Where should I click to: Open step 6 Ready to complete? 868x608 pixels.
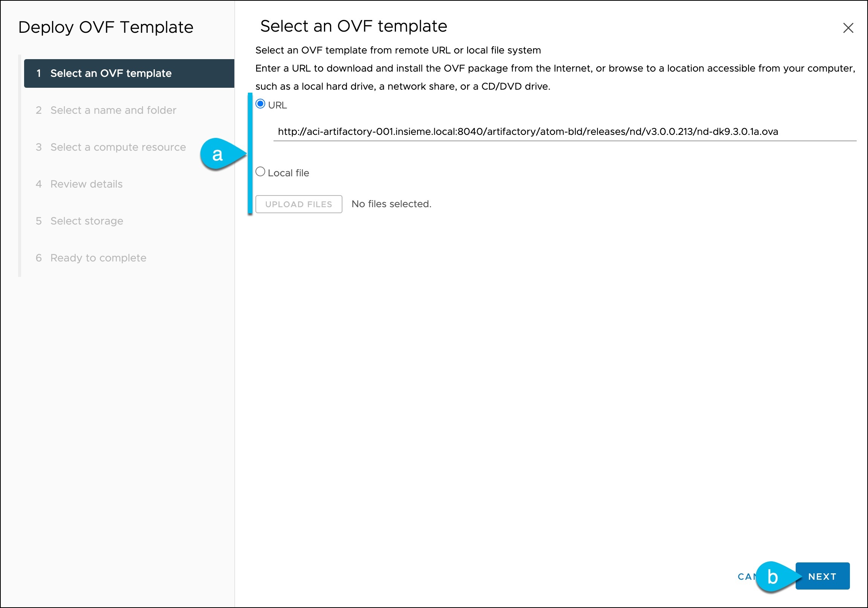tap(98, 258)
